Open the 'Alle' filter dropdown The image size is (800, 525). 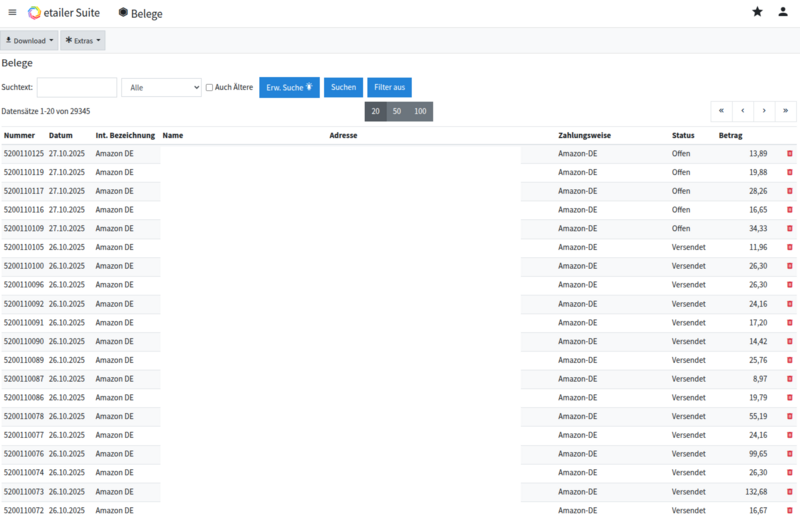(161, 88)
